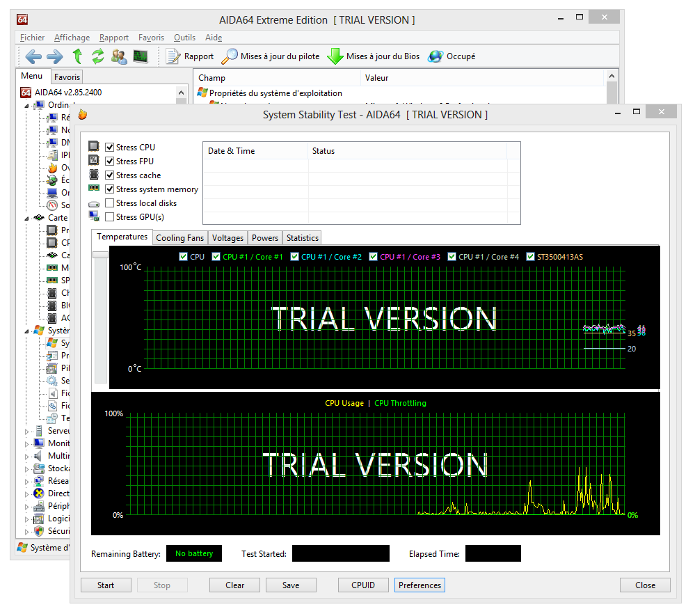Expand the Multimédia tree node
Image resolution: width=695 pixels, height=616 pixels.
click(26, 456)
